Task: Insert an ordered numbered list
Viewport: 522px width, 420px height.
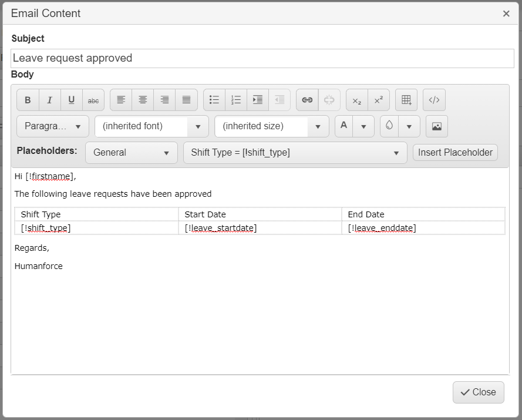Action: pos(236,100)
